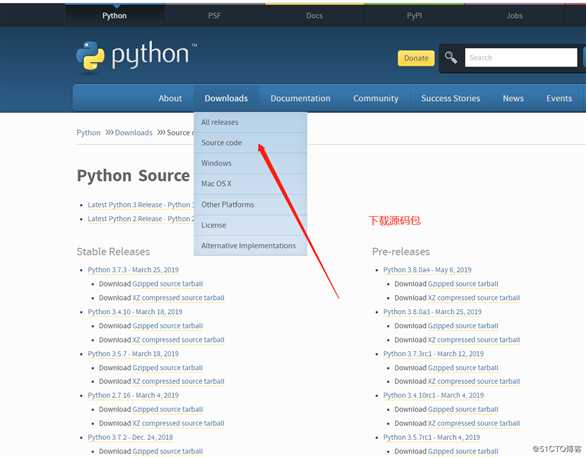
Task: Open the Latest Python 3 Release link
Action: [x=141, y=205]
